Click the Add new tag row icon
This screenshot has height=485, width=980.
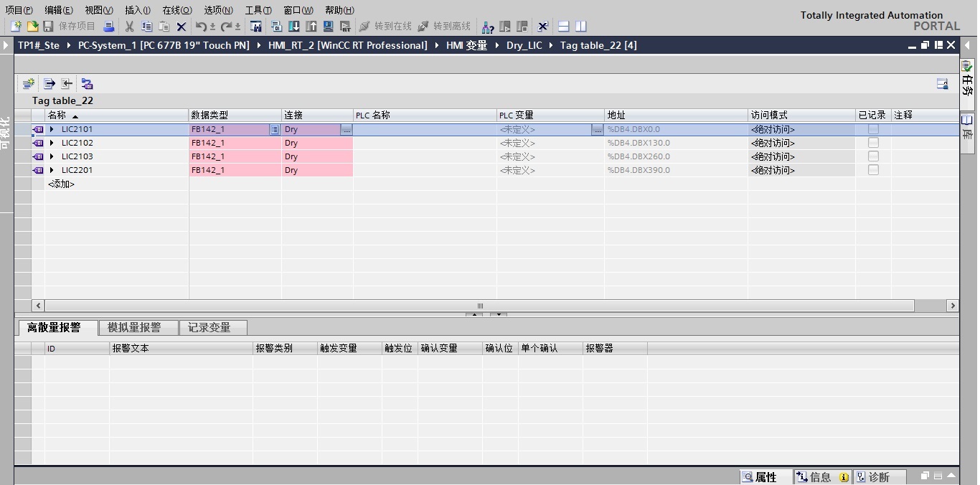pyautogui.click(x=28, y=84)
